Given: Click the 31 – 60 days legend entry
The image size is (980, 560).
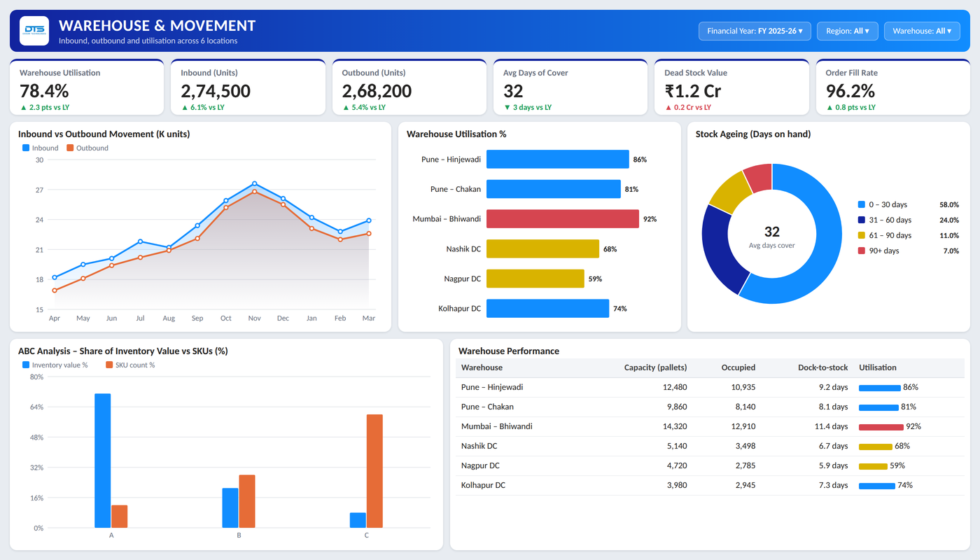Looking at the screenshot, I should [x=908, y=220].
